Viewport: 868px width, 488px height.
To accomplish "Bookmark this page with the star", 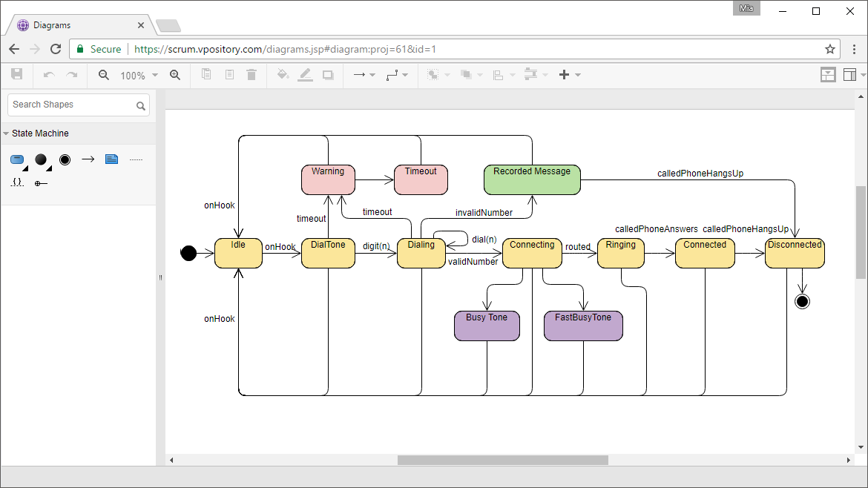I will tap(830, 49).
